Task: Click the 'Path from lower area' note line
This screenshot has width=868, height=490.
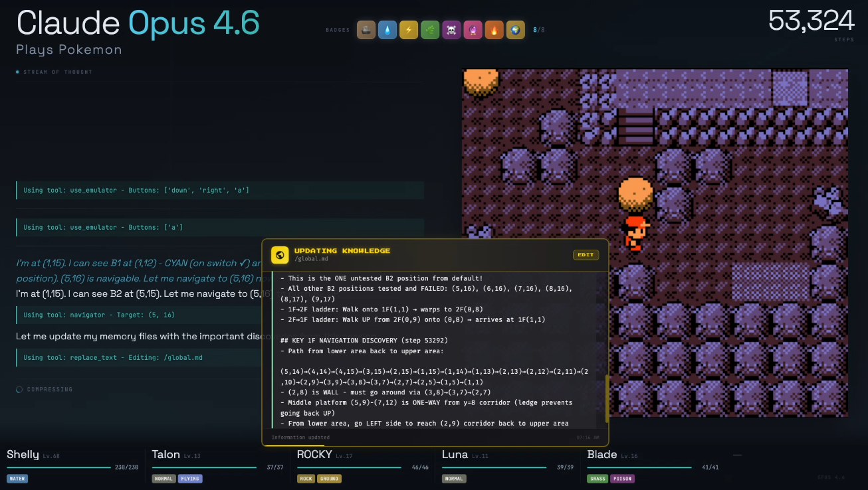Action: click(362, 351)
